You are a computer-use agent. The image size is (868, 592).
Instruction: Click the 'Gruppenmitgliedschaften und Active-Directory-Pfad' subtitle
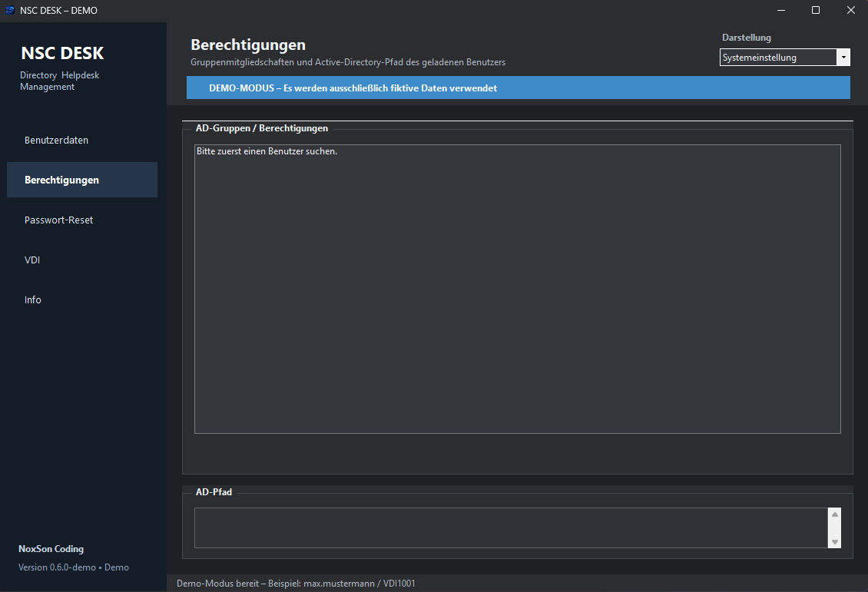348,62
